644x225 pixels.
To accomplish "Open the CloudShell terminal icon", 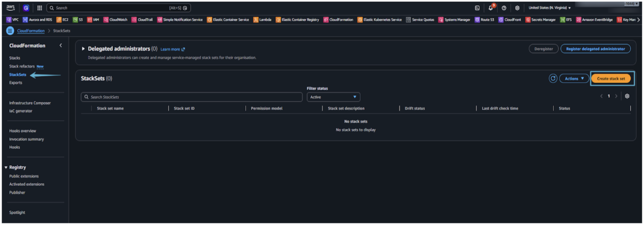I will coord(477,8).
